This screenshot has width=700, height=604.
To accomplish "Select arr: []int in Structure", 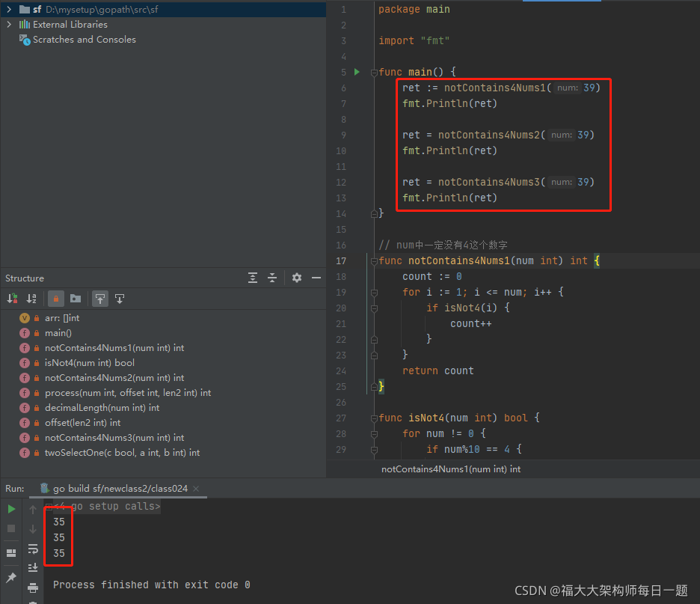I will 62,318.
